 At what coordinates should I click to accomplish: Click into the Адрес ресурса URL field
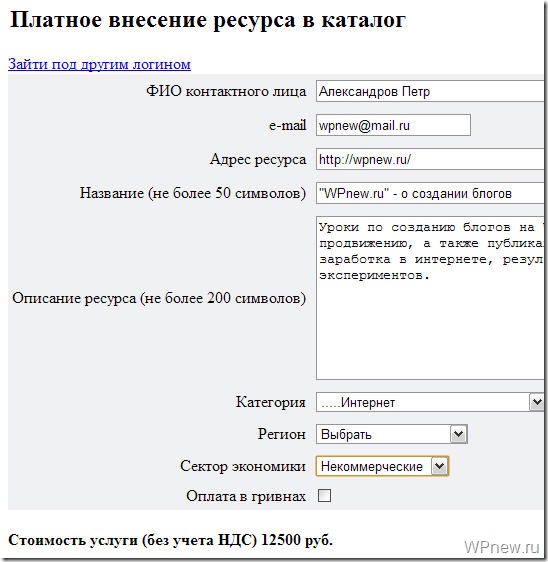coord(430,159)
